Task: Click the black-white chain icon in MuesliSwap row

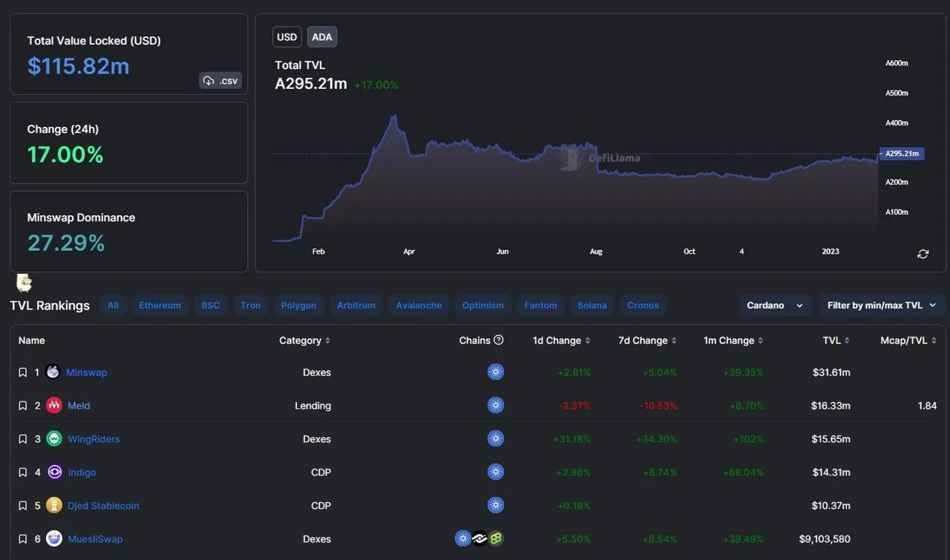Action: [x=479, y=539]
